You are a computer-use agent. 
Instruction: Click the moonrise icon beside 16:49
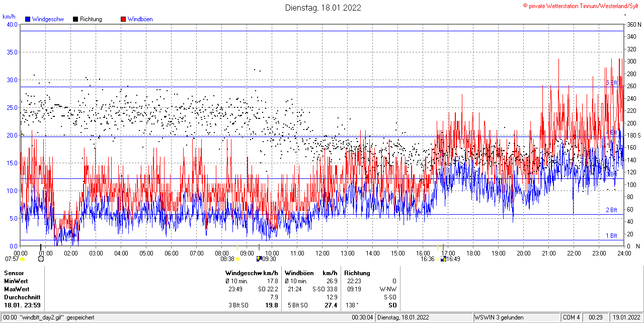pos(443,259)
